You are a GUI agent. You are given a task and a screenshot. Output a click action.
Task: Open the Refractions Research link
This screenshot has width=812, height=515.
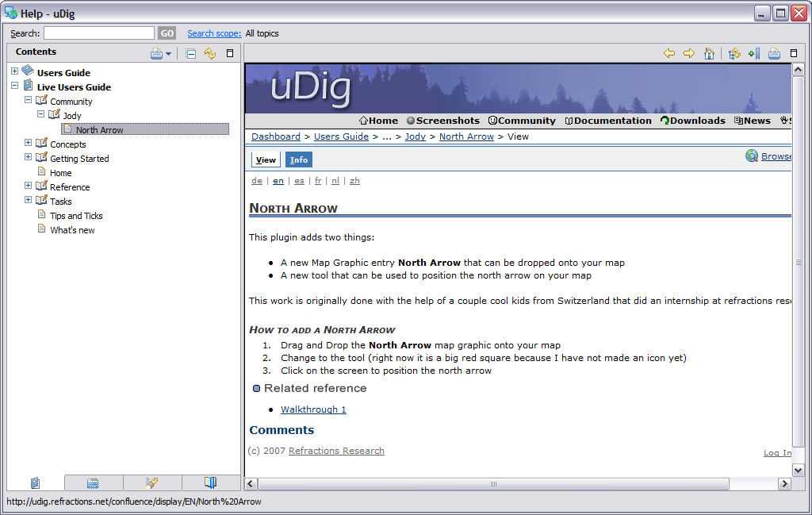click(x=336, y=451)
